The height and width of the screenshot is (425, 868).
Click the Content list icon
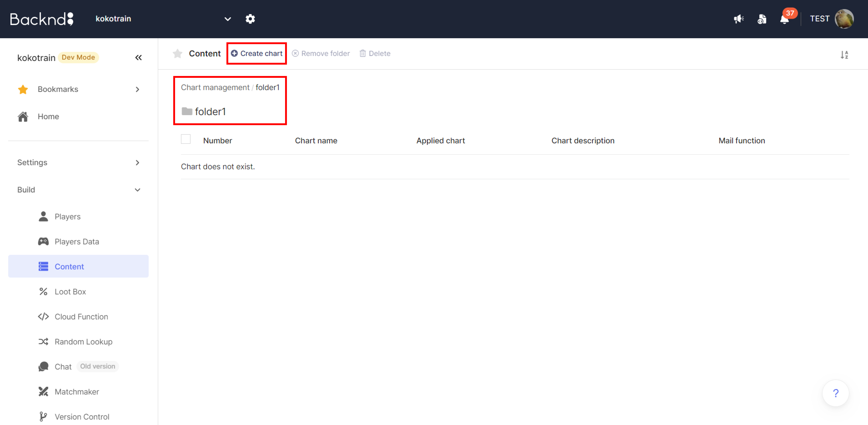click(43, 266)
